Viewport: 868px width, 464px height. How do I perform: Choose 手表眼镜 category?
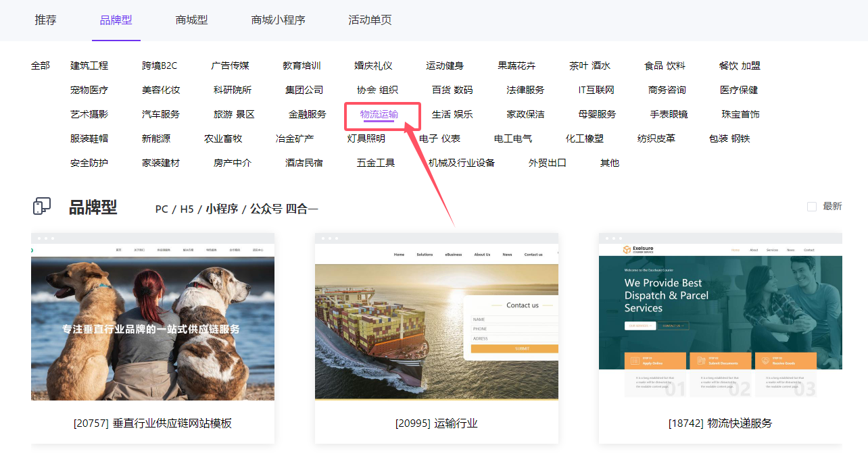click(669, 114)
